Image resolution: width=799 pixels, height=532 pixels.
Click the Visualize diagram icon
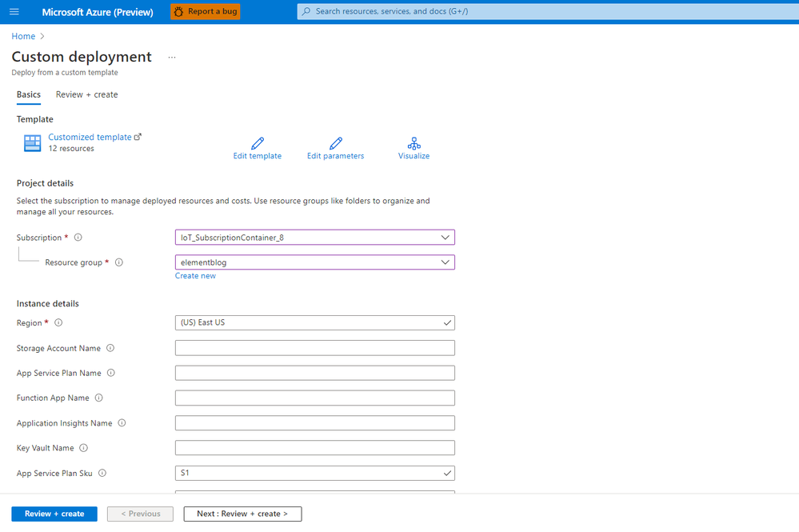pos(413,143)
